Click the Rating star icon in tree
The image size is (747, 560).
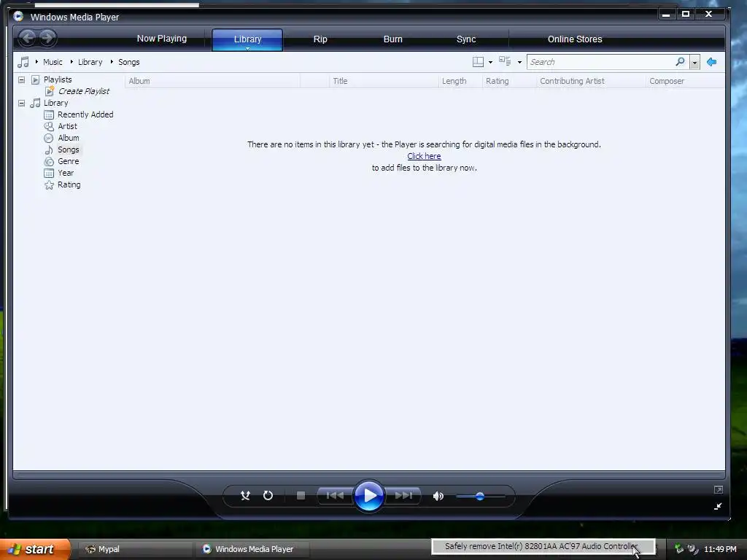49,184
